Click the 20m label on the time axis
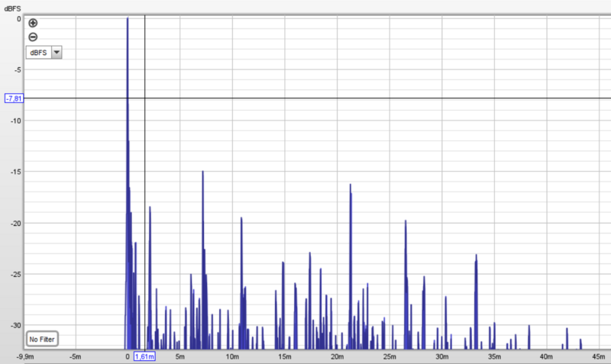Viewport: 611px width, 364px height. 337,356
